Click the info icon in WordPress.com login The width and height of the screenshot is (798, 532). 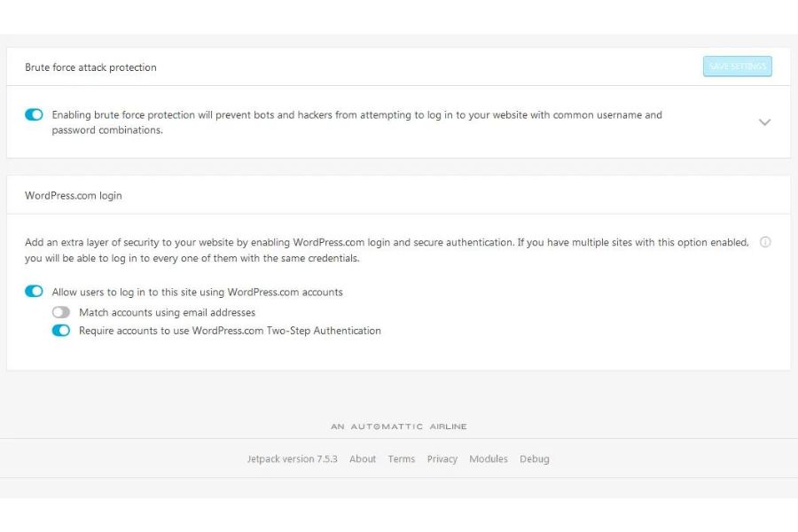(765, 242)
